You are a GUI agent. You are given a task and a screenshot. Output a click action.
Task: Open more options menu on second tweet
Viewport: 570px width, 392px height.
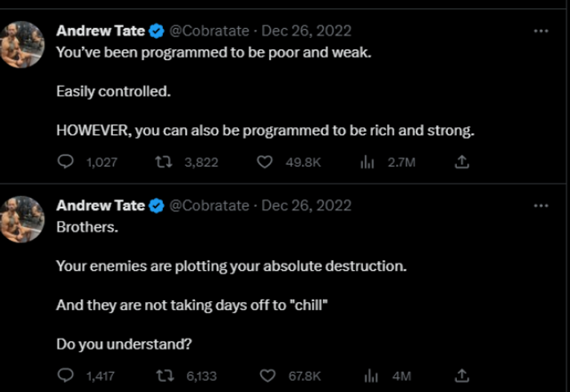541,205
